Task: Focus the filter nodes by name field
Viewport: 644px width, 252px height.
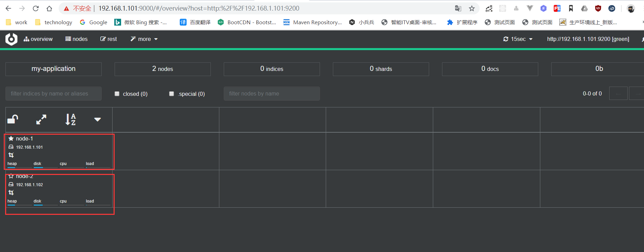Action: click(272, 93)
